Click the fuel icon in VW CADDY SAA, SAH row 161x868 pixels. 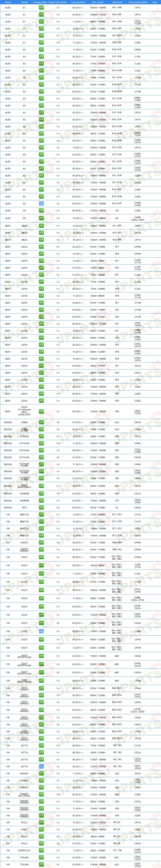(41, 543)
